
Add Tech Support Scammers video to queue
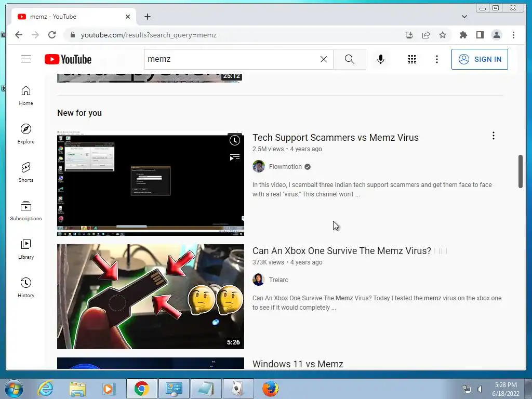coord(234,157)
